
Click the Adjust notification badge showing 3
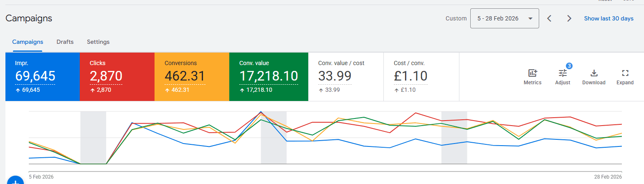click(569, 66)
